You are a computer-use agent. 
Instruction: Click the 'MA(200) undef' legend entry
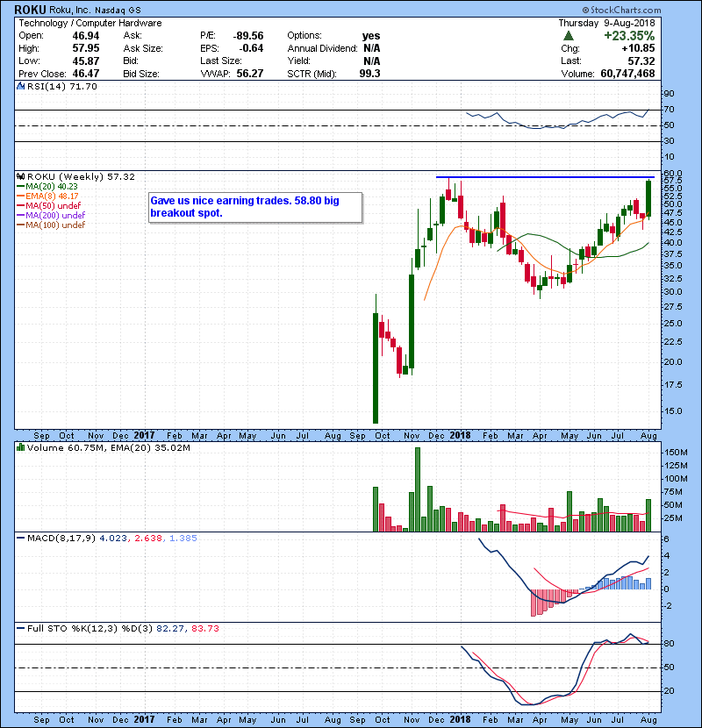point(55,215)
